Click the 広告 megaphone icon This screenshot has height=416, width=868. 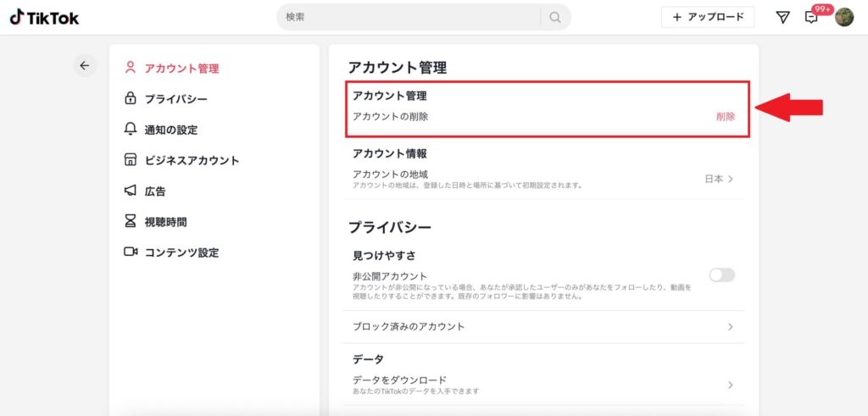point(131,191)
